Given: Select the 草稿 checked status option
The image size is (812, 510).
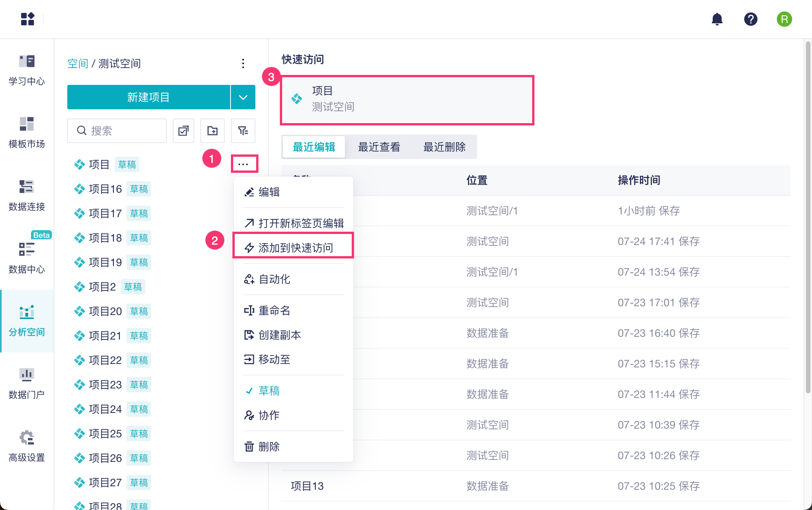Looking at the screenshot, I should 269,391.
